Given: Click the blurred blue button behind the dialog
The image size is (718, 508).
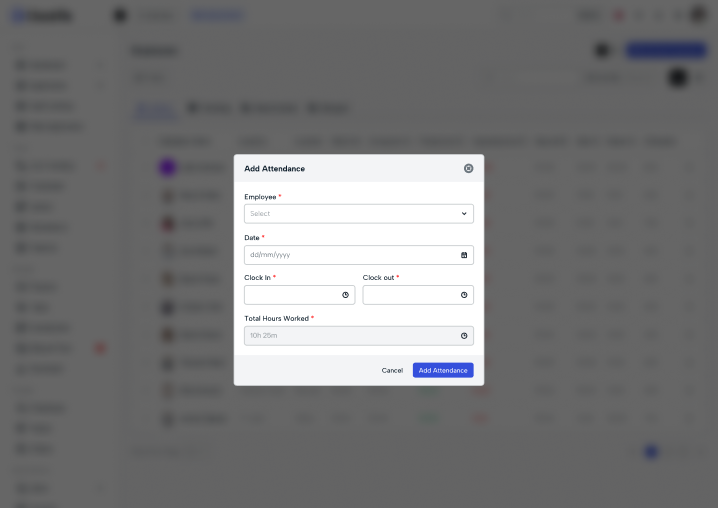Looking at the screenshot, I should click(666, 50).
